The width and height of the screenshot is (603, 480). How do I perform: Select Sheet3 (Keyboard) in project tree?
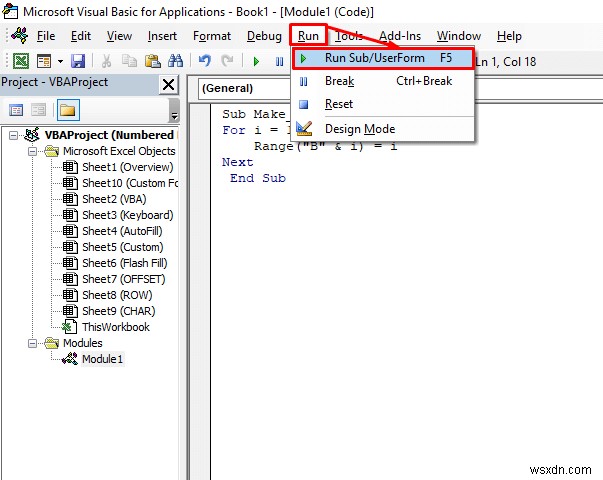point(128,215)
